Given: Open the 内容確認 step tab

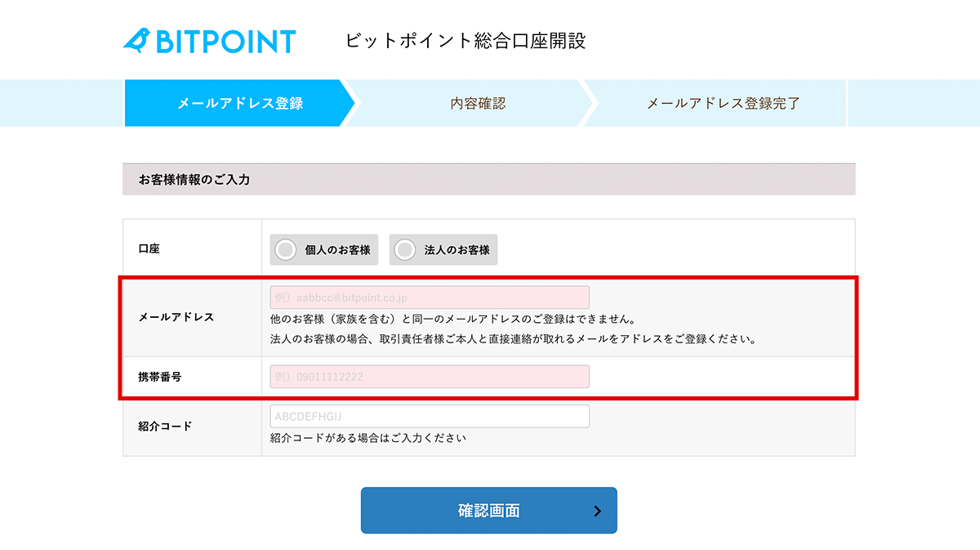Looking at the screenshot, I should 478,103.
